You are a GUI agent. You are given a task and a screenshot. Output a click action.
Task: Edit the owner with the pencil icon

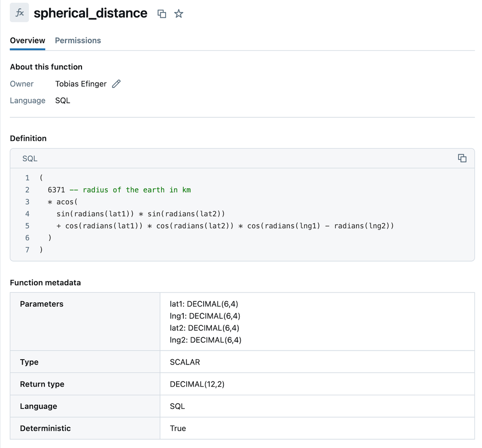click(x=116, y=84)
